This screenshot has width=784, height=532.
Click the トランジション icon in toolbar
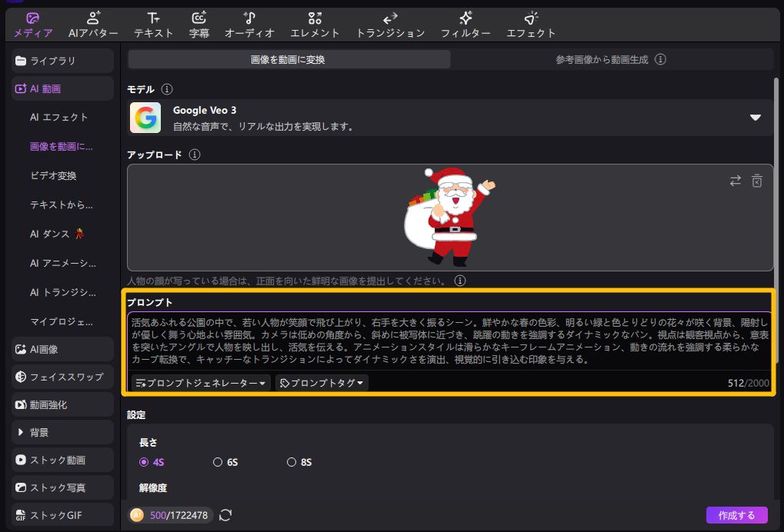(390, 18)
